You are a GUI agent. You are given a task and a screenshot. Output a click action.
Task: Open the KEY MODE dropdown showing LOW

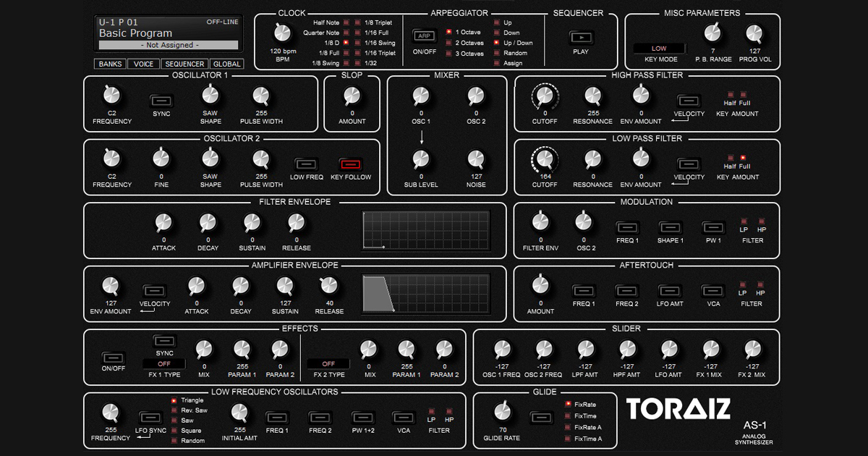click(659, 48)
